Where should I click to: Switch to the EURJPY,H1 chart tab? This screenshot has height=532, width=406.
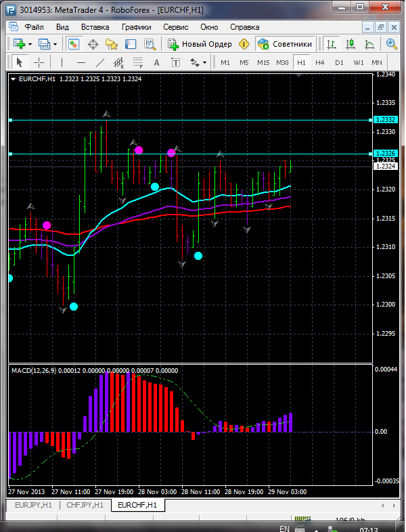coord(33,505)
